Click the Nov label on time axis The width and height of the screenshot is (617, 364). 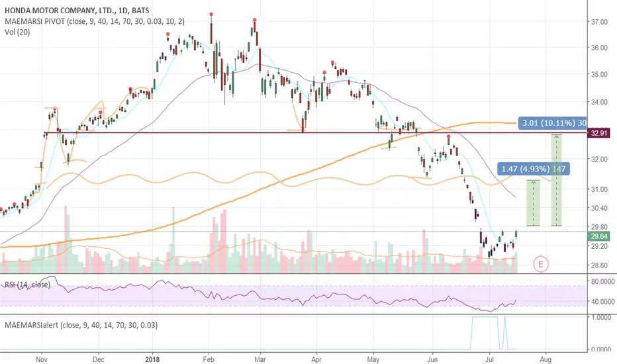click(x=41, y=359)
